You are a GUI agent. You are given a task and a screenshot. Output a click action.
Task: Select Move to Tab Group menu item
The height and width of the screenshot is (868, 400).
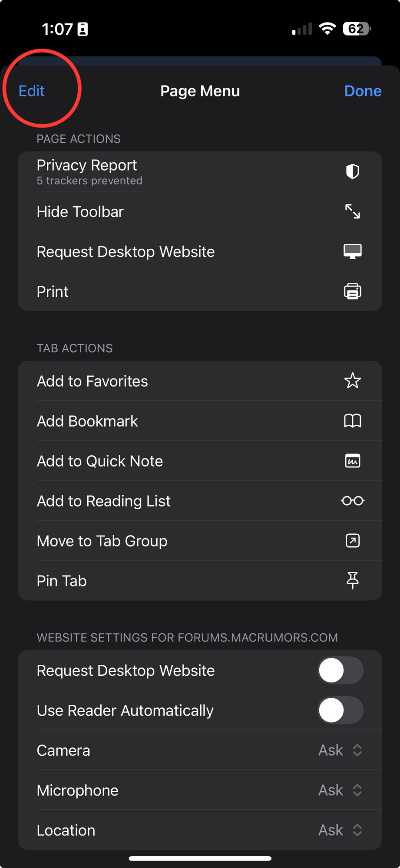point(200,541)
